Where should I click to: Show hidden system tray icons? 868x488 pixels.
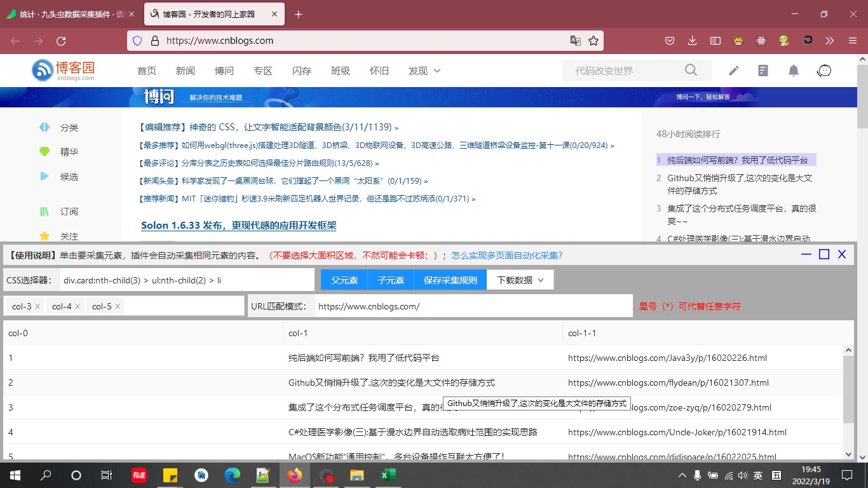click(x=682, y=475)
